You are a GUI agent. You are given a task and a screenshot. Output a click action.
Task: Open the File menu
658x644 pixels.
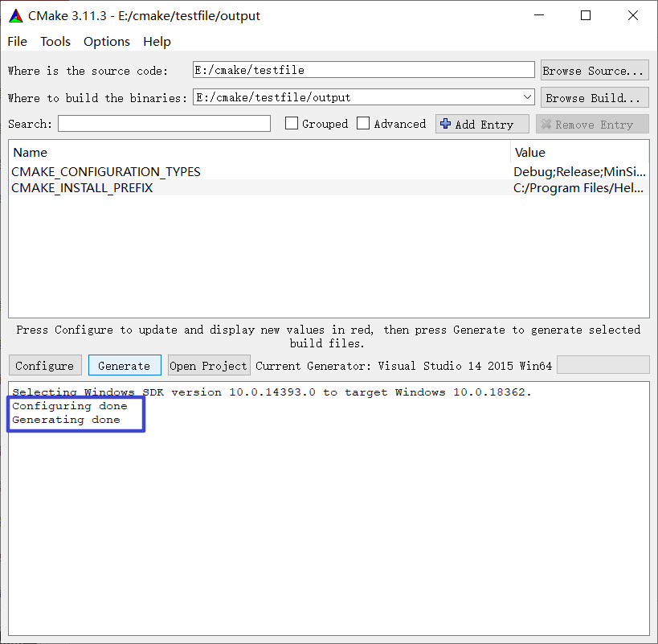point(17,42)
